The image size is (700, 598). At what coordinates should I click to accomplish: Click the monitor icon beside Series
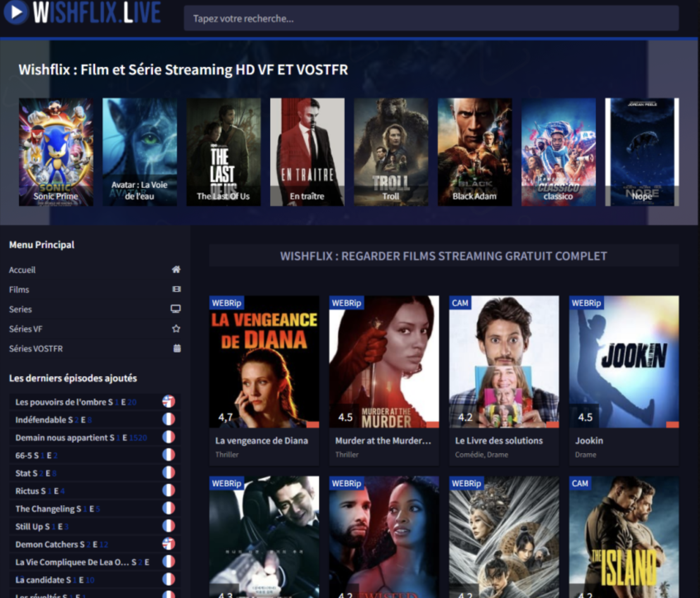[x=176, y=309]
